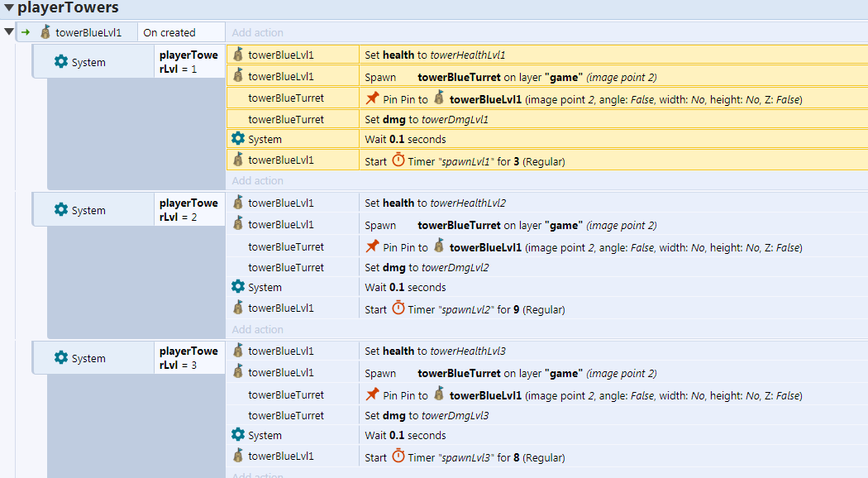Collapse the towerBlueLvl1 On created event
Screen dimensions: 868x478
pos(8,31)
